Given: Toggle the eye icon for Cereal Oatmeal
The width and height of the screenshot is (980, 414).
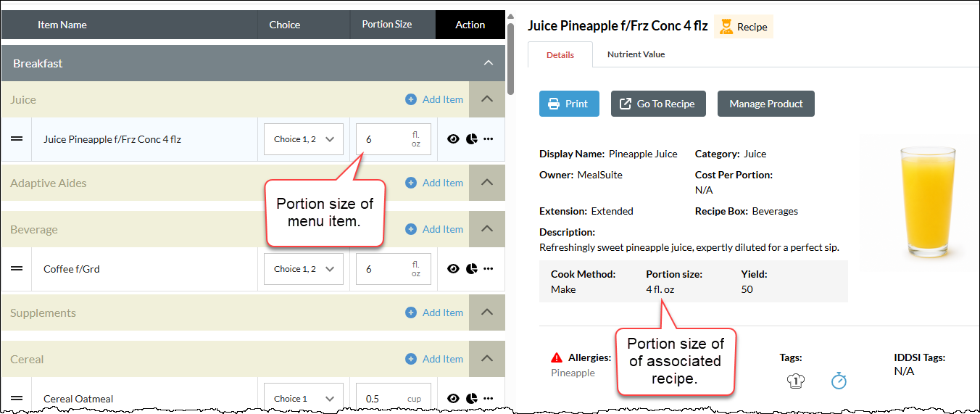Looking at the screenshot, I should (454, 398).
